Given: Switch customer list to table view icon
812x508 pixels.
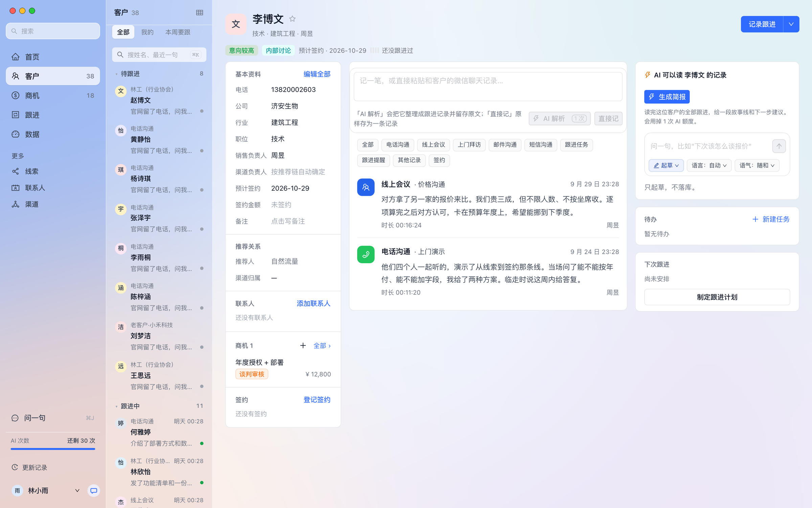Looking at the screenshot, I should point(200,13).
